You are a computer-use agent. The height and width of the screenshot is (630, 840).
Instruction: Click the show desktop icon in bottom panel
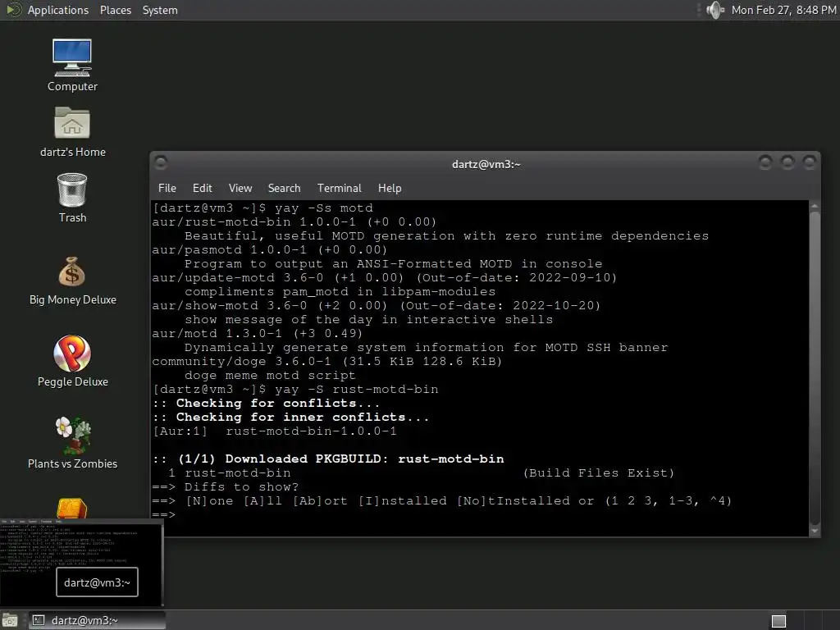point(9,620)
